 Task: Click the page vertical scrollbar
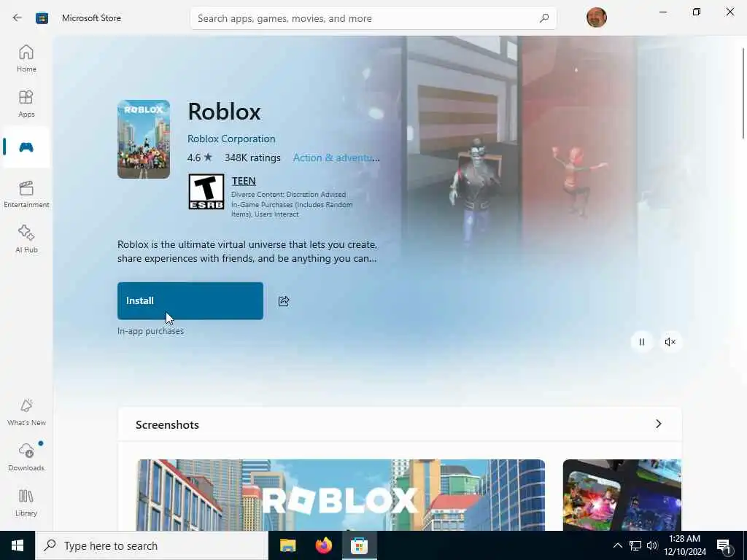743,93
